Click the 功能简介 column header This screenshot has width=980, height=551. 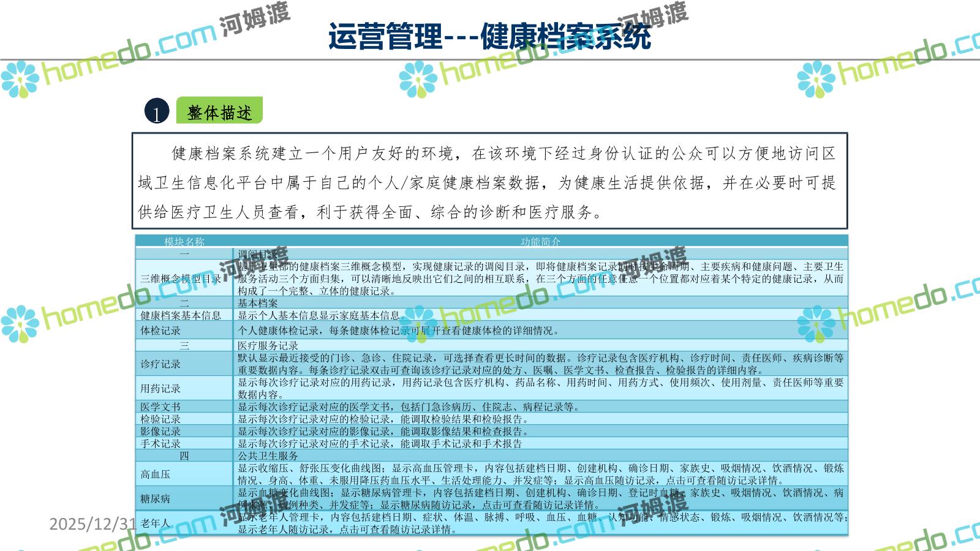(540, 242)
